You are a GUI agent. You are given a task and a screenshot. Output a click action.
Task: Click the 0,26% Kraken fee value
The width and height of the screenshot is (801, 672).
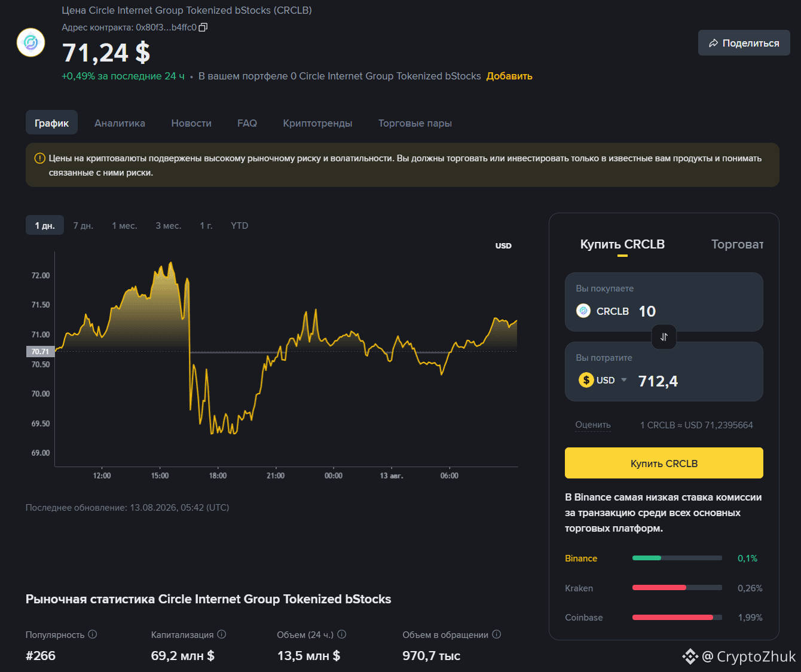pos(750,588)
